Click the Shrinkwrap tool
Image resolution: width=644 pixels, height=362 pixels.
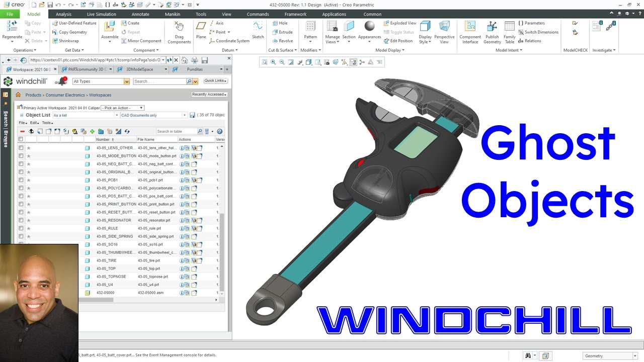click(65, 41)
